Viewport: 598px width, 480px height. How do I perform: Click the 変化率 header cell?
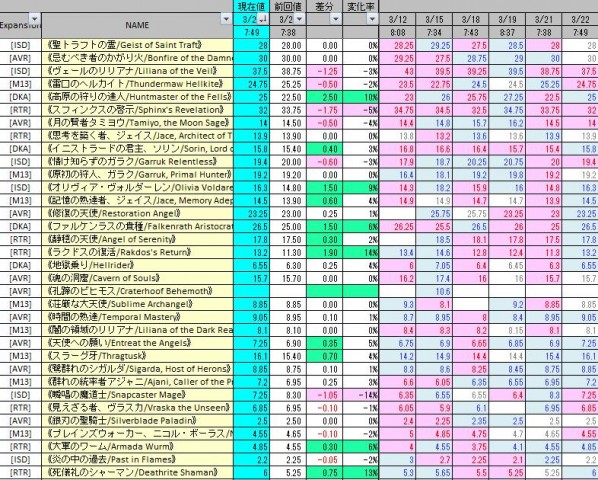coord(360,6)
